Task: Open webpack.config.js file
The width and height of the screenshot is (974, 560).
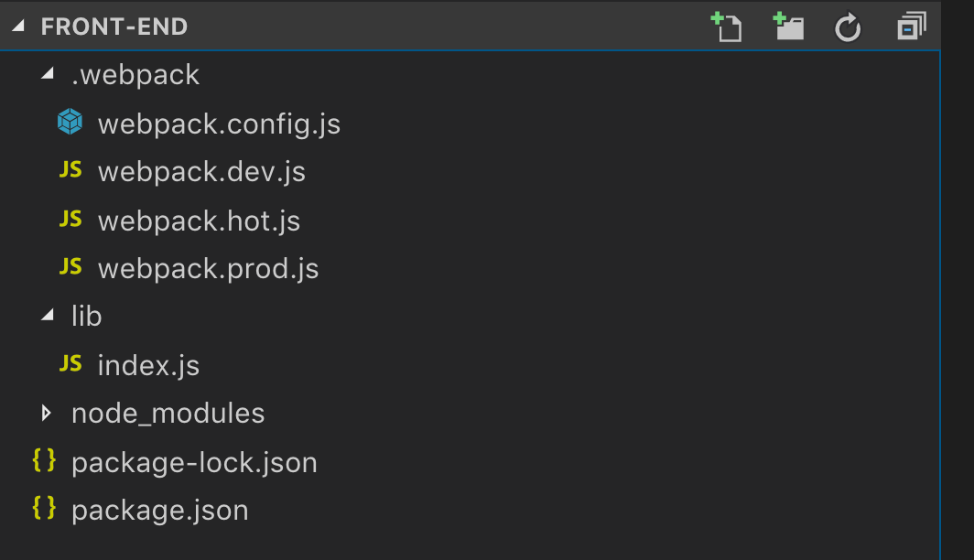Action: (x=219, y=124)
